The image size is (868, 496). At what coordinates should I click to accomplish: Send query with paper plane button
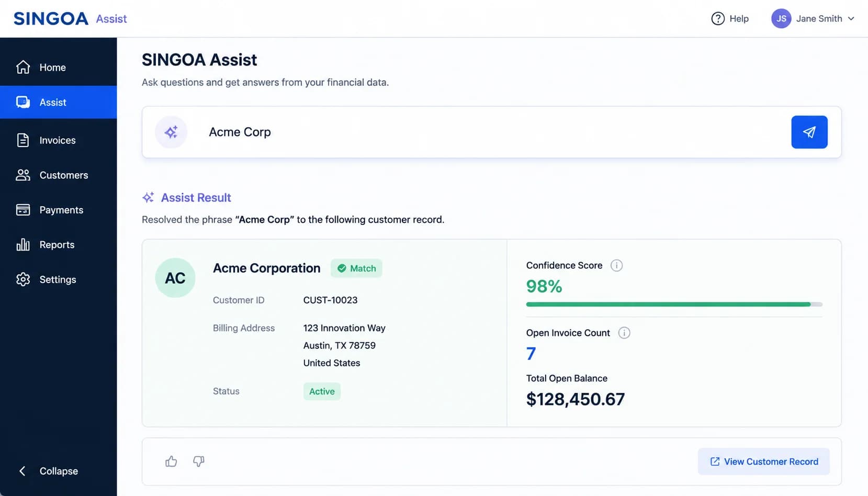809,132
